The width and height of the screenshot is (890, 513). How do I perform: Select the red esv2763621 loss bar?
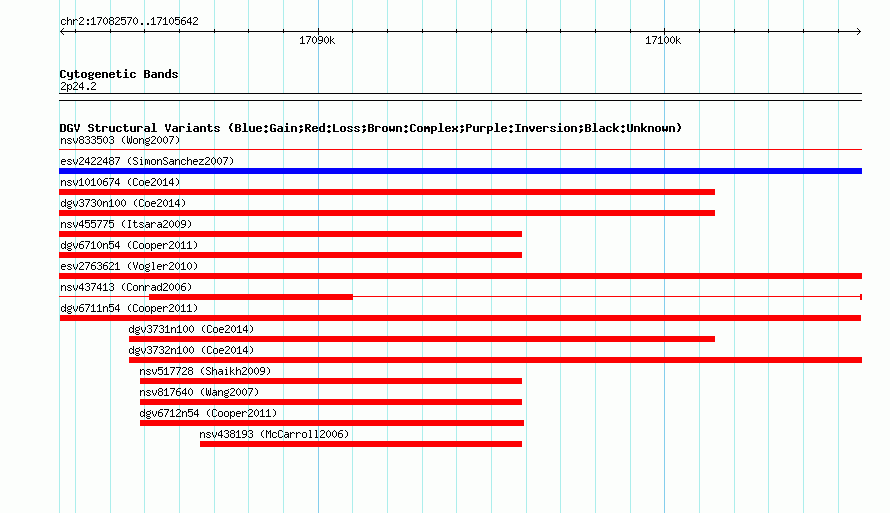pos(460,276)
